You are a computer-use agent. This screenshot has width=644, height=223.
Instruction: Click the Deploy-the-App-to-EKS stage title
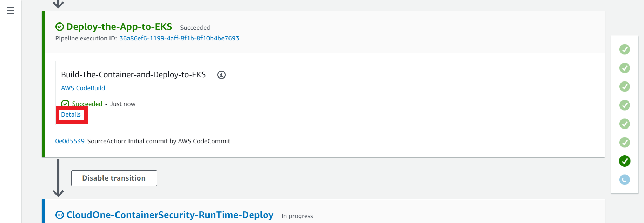(x=119, y=27)
